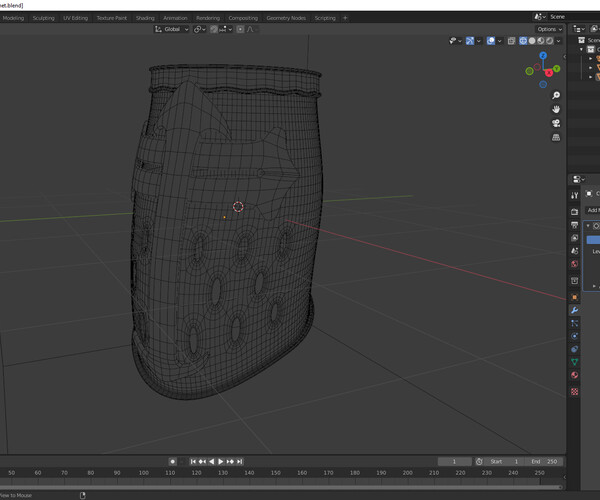600x500 pixels.
Task: Toggle X-ray view in viewport header
Action: click(x=511, y=41)
